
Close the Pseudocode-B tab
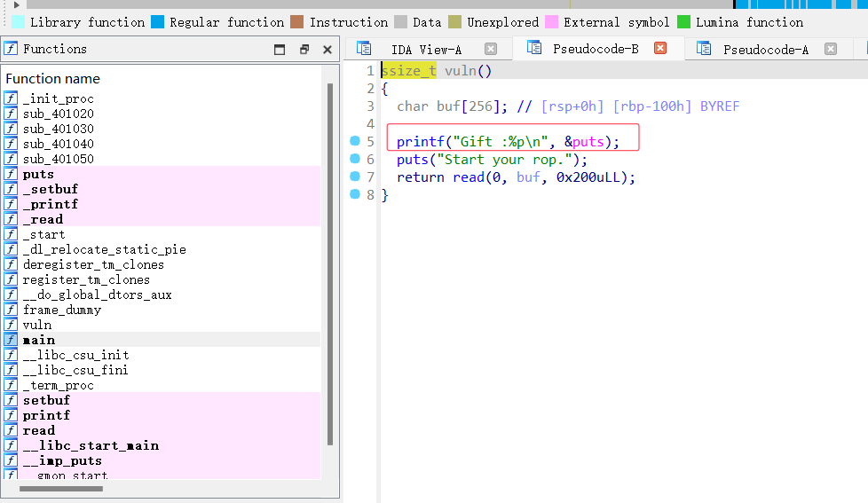point(659,49)
